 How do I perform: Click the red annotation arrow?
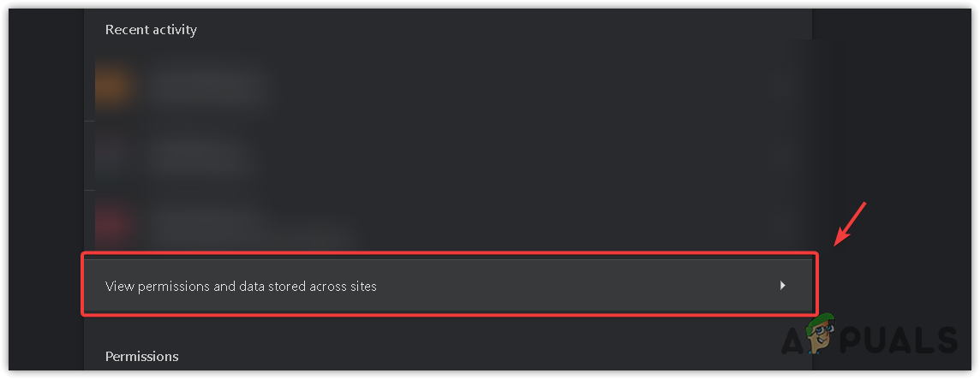click(851, 222)
